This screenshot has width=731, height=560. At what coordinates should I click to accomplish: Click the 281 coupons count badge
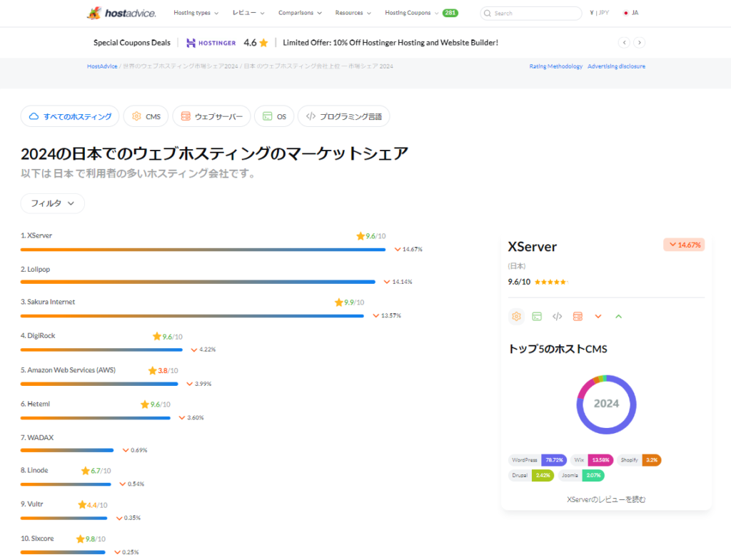click(450, 13)
